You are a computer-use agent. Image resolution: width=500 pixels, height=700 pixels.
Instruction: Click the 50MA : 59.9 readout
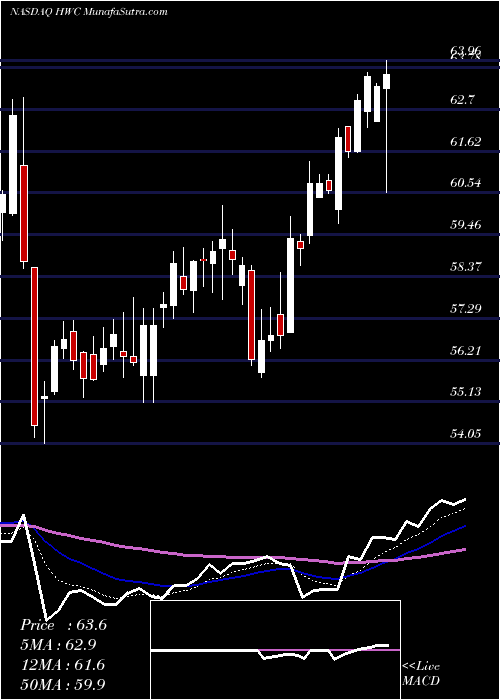[62, 684]
